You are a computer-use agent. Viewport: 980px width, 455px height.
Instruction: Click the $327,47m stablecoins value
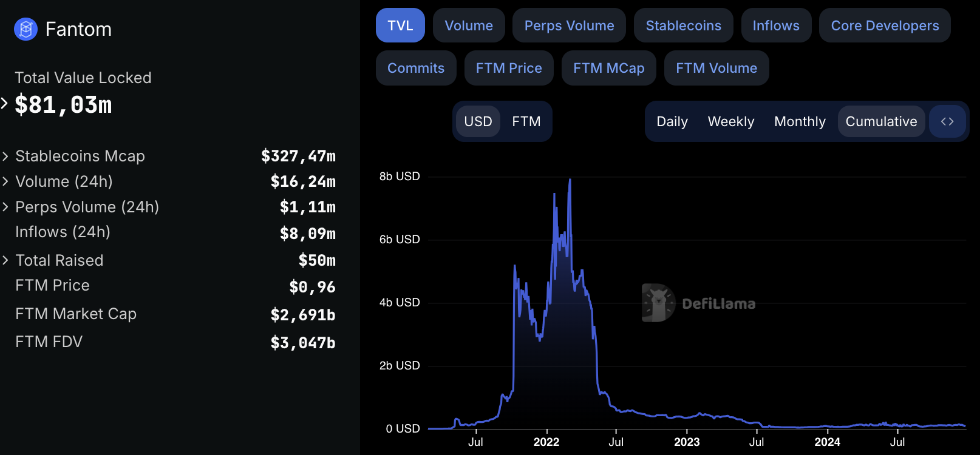pyautogui.click(x=298, y=156)
